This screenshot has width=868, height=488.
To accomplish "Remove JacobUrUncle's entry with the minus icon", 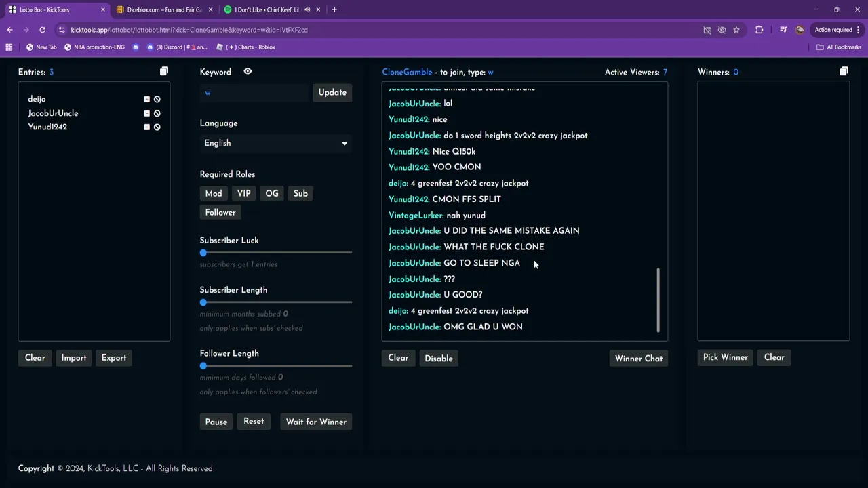I will point(146,113).
